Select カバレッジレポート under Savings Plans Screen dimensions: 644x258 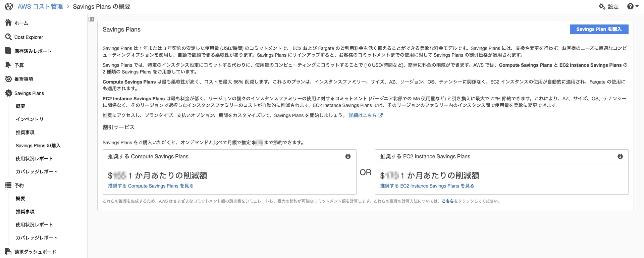click(37, 171)
